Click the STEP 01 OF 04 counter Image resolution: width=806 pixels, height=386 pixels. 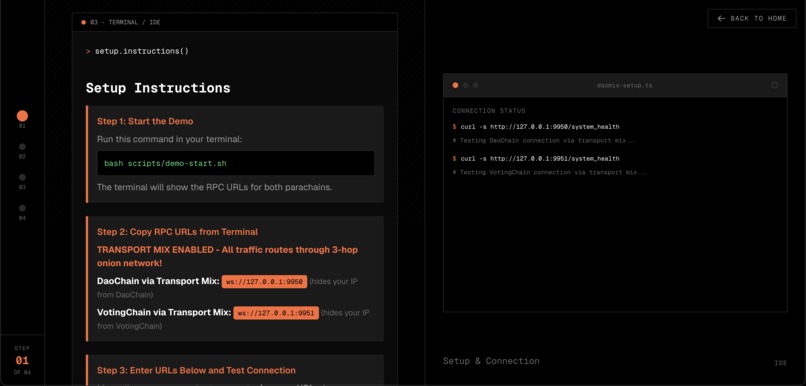pyautogui.click(x=22, y=360)
